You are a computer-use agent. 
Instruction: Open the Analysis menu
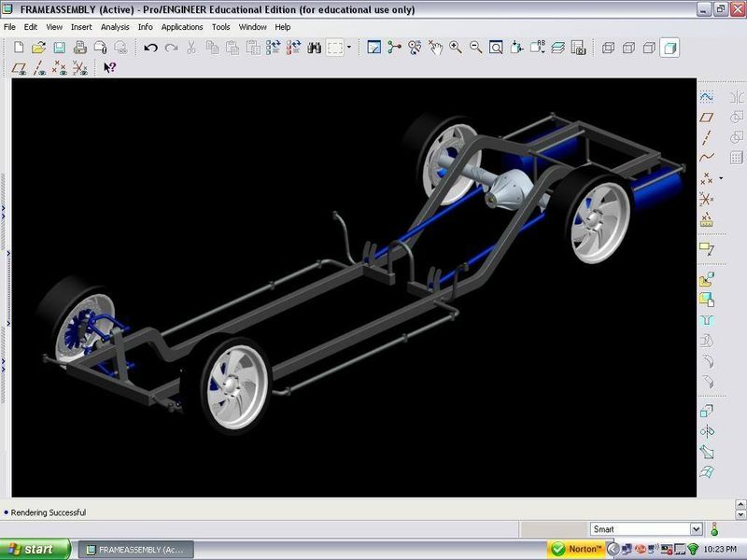coord(115,27)
